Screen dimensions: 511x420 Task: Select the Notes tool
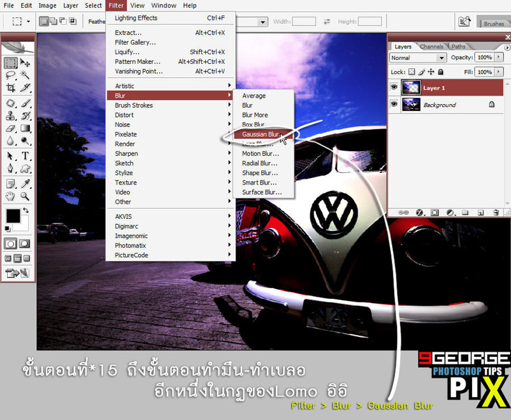(10, 184)
